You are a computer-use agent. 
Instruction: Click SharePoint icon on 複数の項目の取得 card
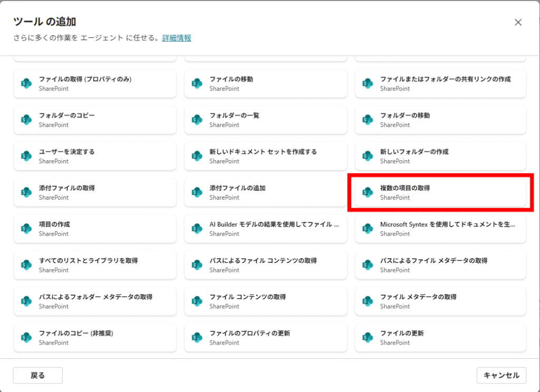coord(368,192)
